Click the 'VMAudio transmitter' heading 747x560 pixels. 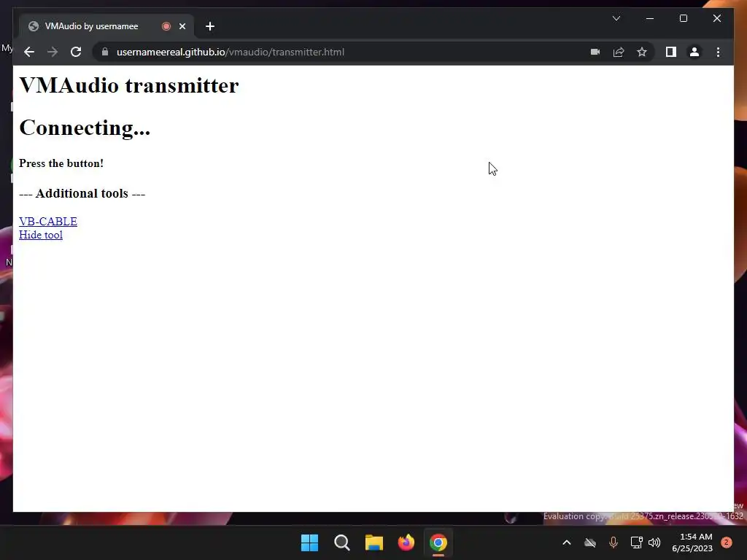pyautogui.click(x=128, y=86)
